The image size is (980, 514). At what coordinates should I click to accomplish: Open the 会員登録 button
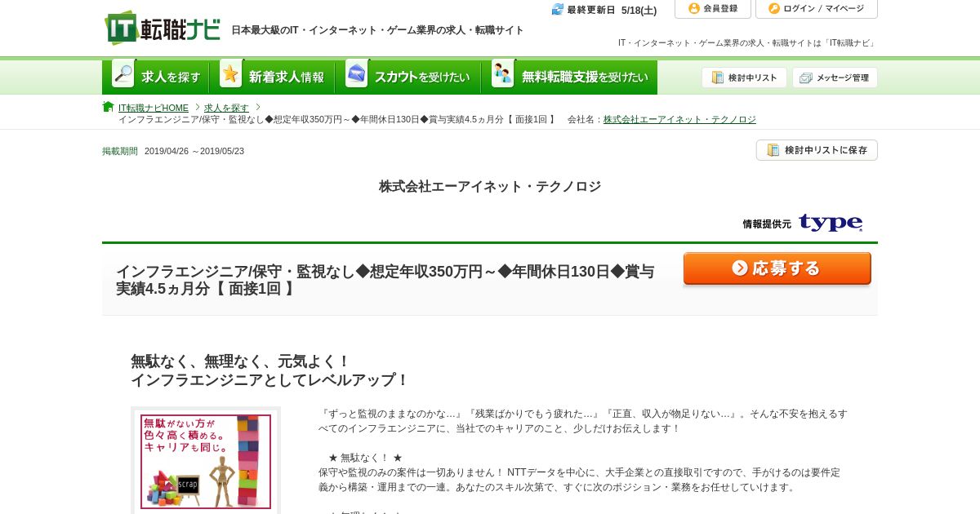712,8
